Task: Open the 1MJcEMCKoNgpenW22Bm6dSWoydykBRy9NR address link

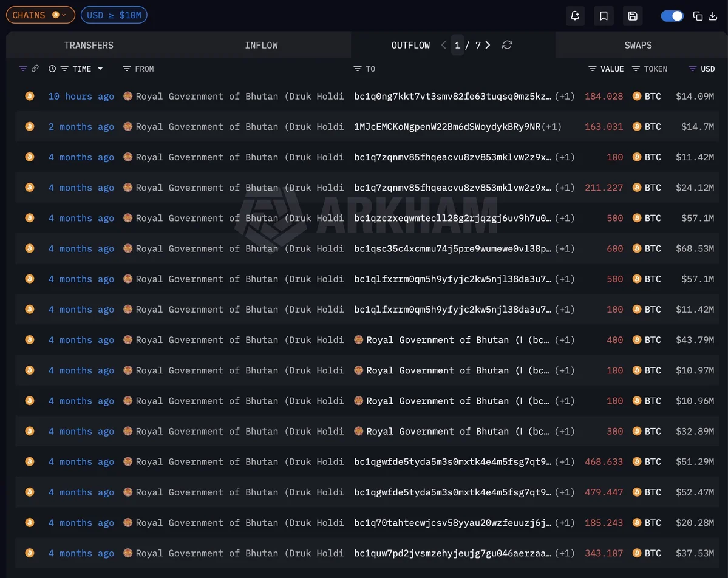Action: click(447, 127)
